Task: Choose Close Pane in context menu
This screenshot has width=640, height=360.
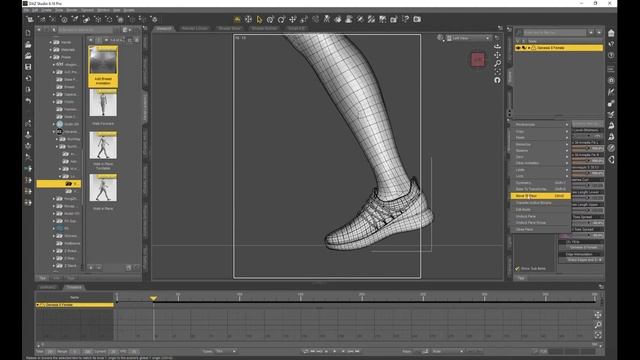Action: point(540,229)
